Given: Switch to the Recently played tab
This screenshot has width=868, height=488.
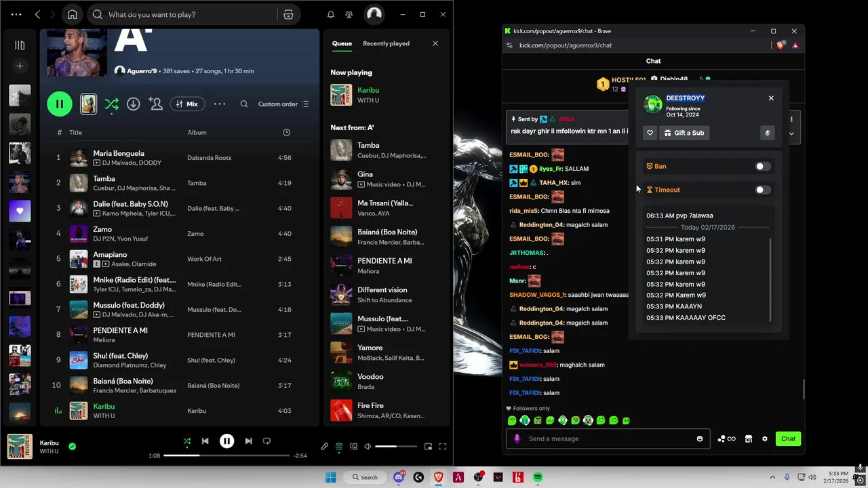Looking at the screenshot, I should pyautogui.click(x=386, y=43).
